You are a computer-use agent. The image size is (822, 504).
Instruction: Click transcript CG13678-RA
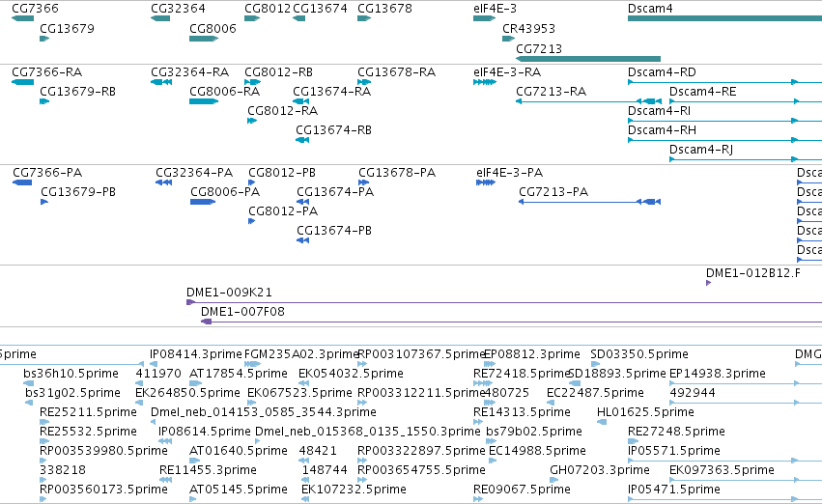point(396,71)
